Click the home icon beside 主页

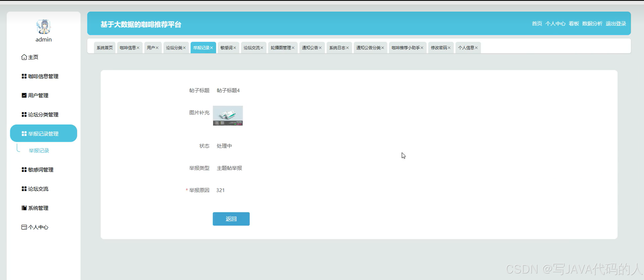coord(24,57)
